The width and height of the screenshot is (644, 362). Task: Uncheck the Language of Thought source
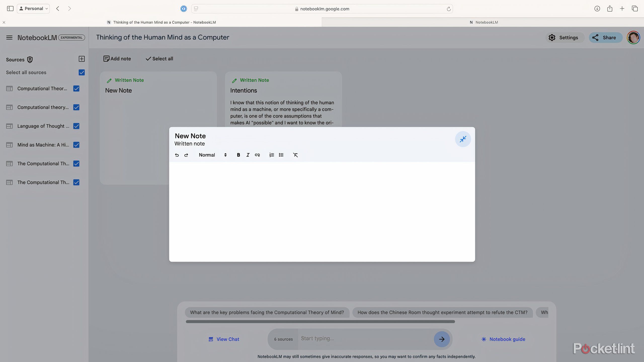pos(76,126)
